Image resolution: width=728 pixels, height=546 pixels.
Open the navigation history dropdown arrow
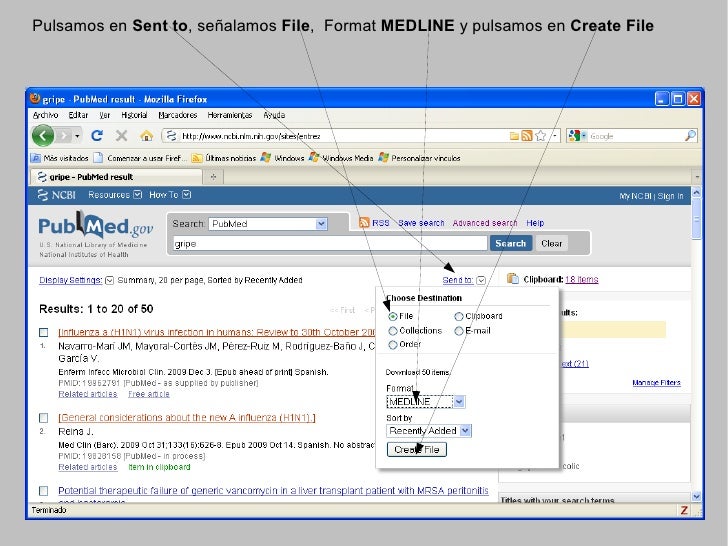[x=77, y=136]
